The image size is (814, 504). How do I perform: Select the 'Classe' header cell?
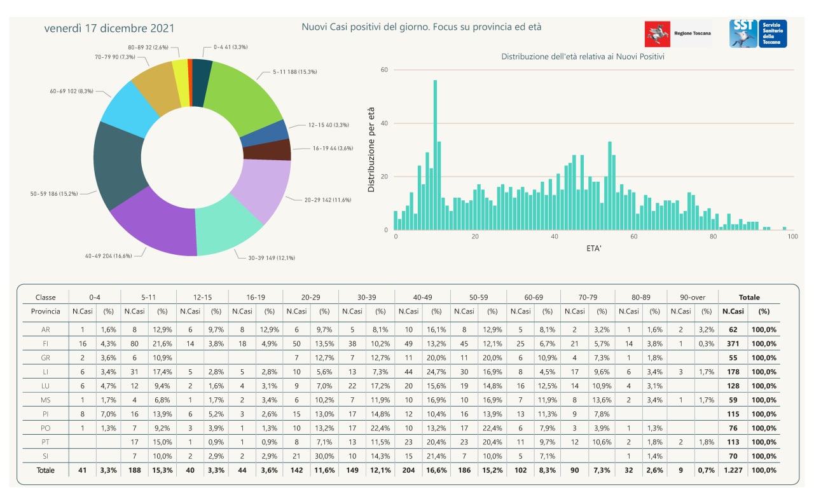pos(45,297)
